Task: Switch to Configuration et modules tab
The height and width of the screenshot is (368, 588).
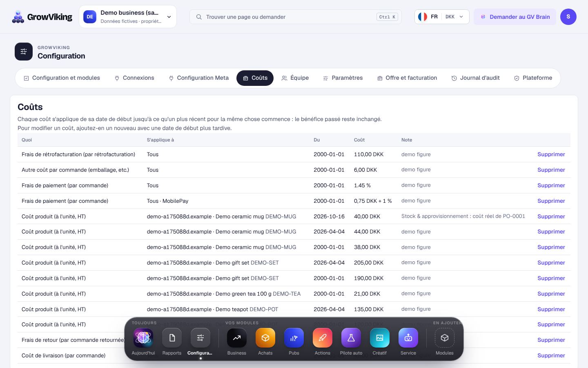Action: [62, 78]
